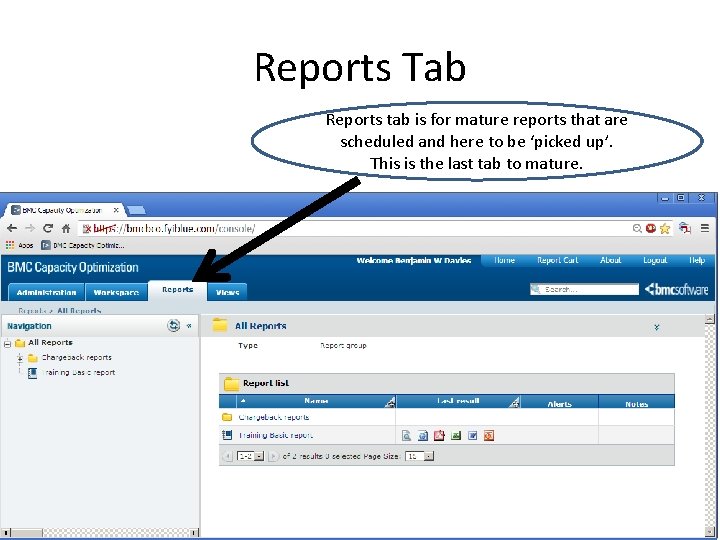720x540 pixels.
Task: Download last result as Word document
Action: pyautogui.click(x=472, y=435)
